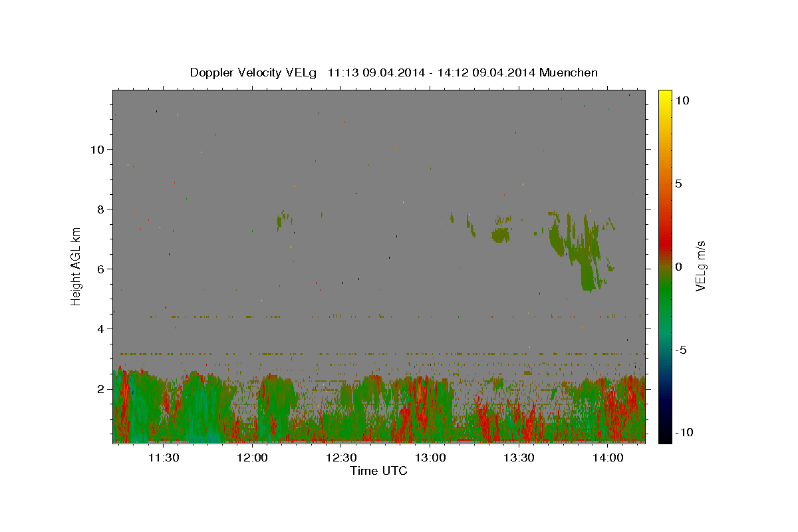Viewport: 798px width, 532px height.
Task: Click the 13:30 time tick label
Action: tap(519, 458)
